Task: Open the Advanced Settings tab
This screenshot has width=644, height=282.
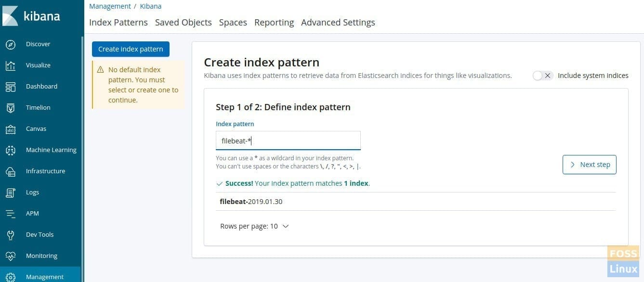Action: pyautogui.click(x=338, y=23)
